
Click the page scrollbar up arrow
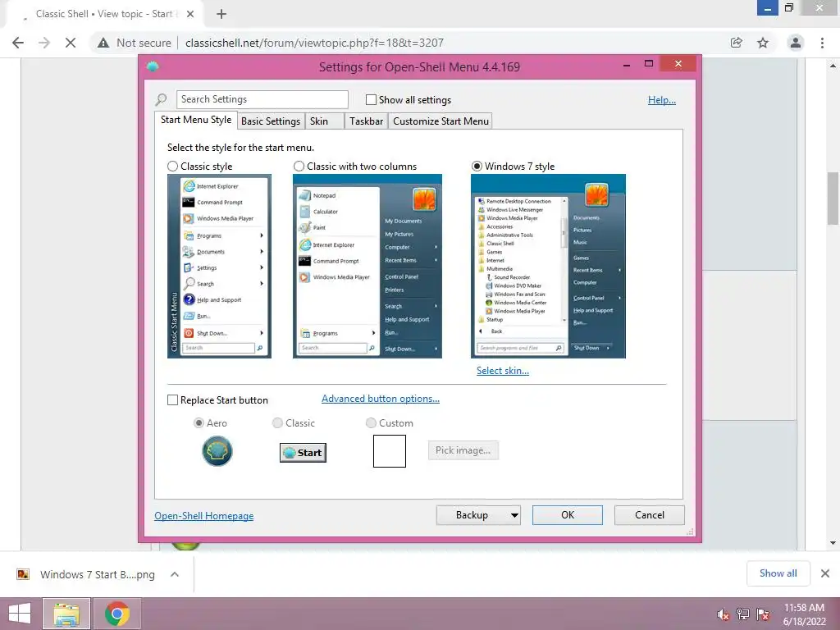click(x=833, y=66)
